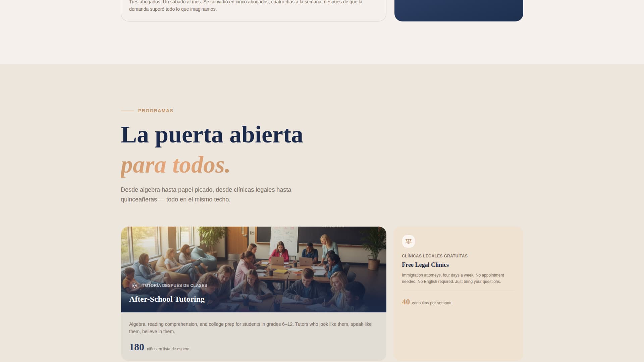Open the Free Legal Clinics title link
The height and width of the screenshot is (362, 644).
click(425, 265)
